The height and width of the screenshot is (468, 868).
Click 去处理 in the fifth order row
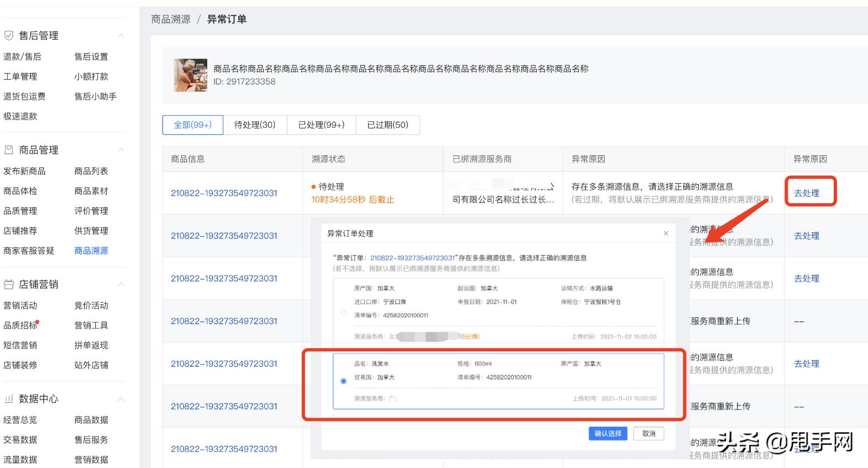tap(807, 363)
